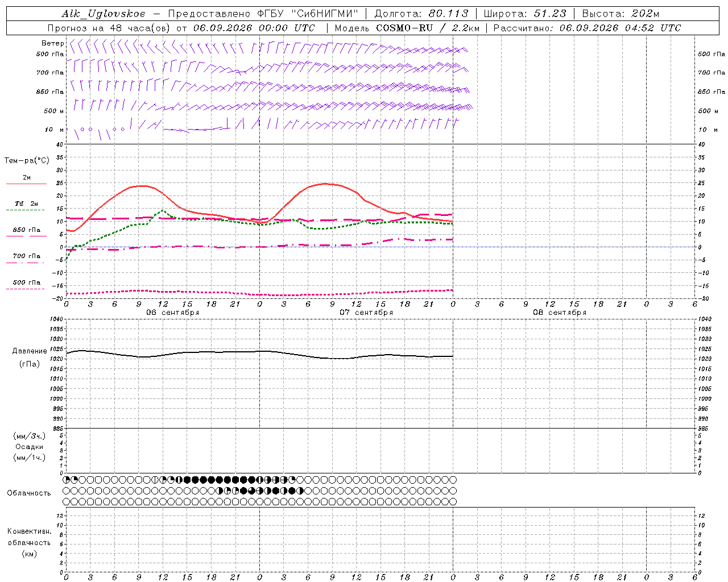Click the Давление (гПа) pressure label
728x582 pixels.
pos(30,357)
